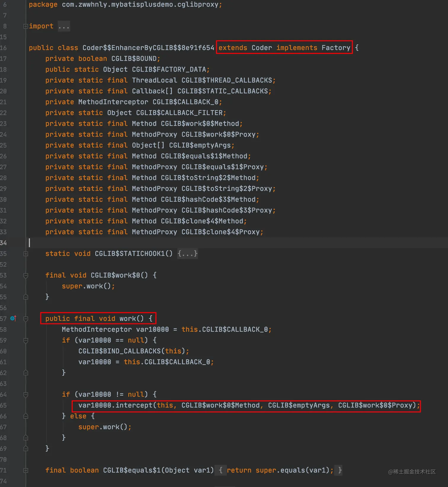Expand the CGLIB$STATICHOOK1 method fold

(x=26, y=254)
